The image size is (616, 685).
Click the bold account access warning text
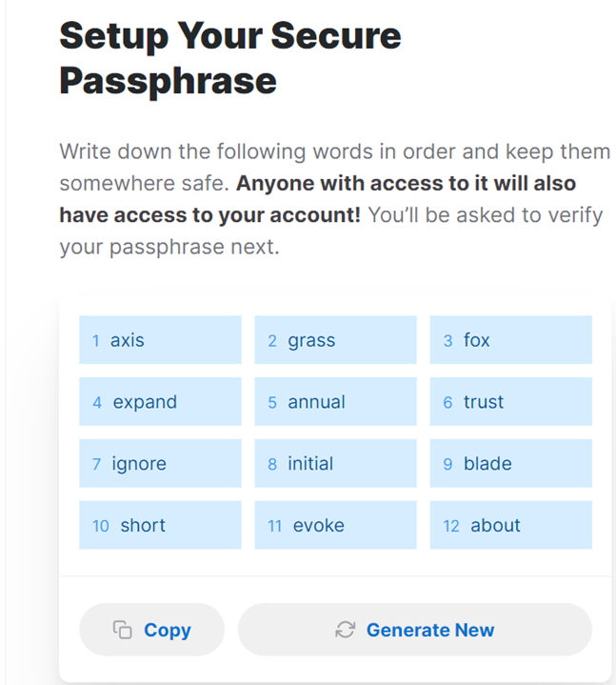(x=318, y=199)
